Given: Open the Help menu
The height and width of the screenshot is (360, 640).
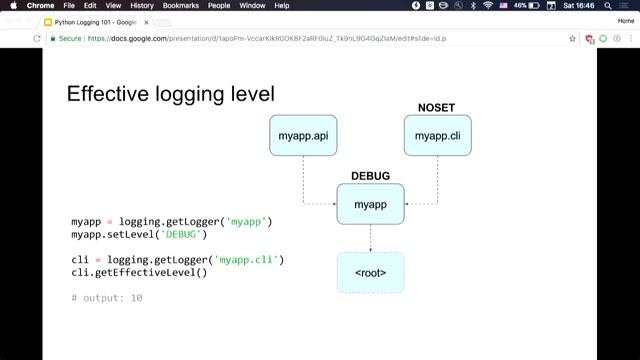Looking at the screenshot, I should tap(282, 5).
